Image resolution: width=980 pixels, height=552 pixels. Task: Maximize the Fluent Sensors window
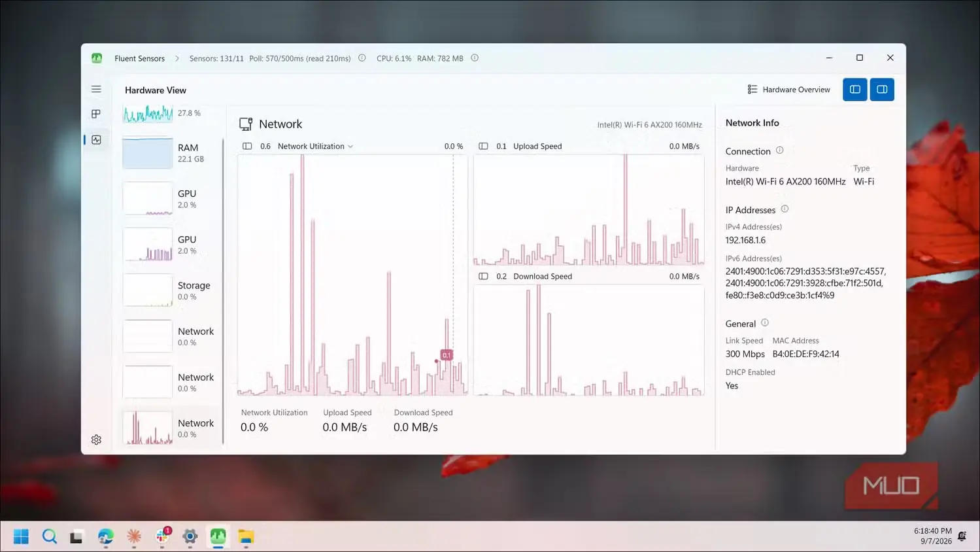(860, 58)
